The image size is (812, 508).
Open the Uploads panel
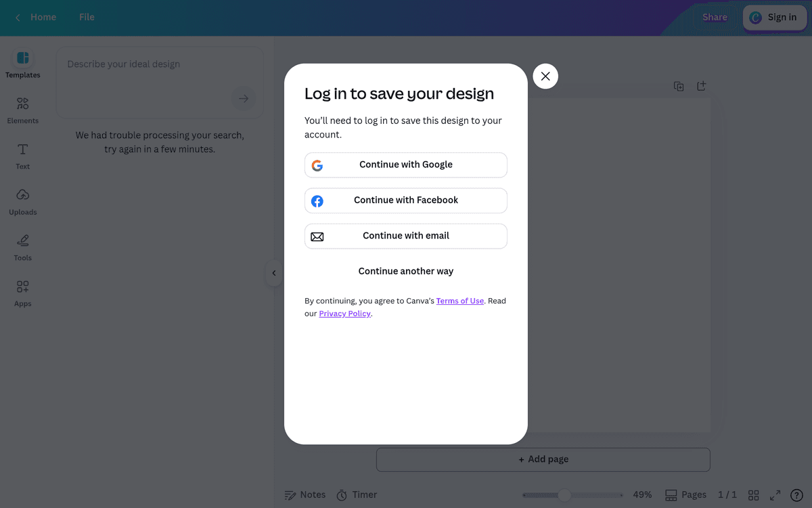coord(22,201)
